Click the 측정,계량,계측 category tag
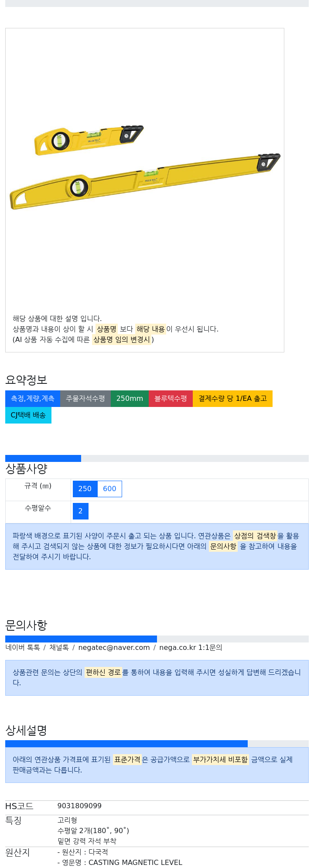 click(x=33, y=399)
